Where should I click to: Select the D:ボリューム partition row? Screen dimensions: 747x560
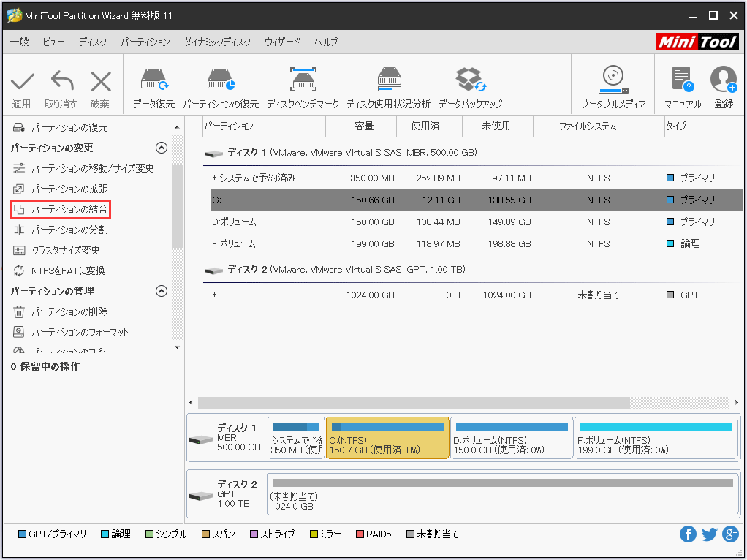point(476,222)
